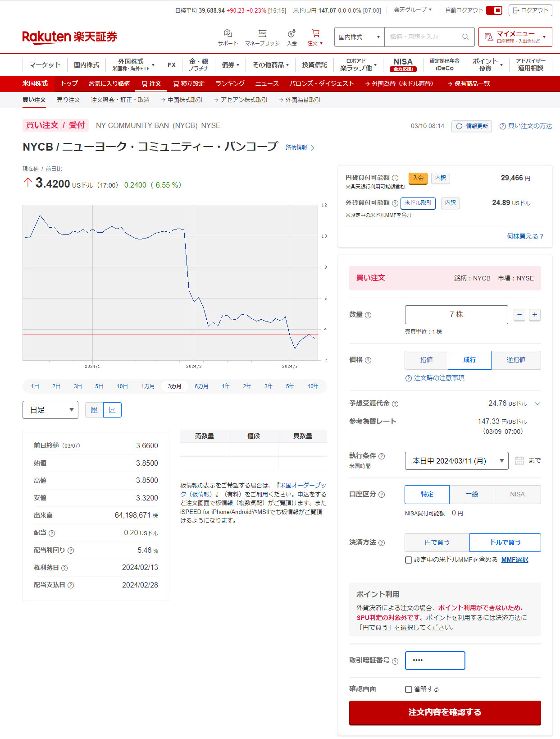Check the 確認画面 省略する checkbox
The image size is (560, 739).
click(x=409, y=689)
